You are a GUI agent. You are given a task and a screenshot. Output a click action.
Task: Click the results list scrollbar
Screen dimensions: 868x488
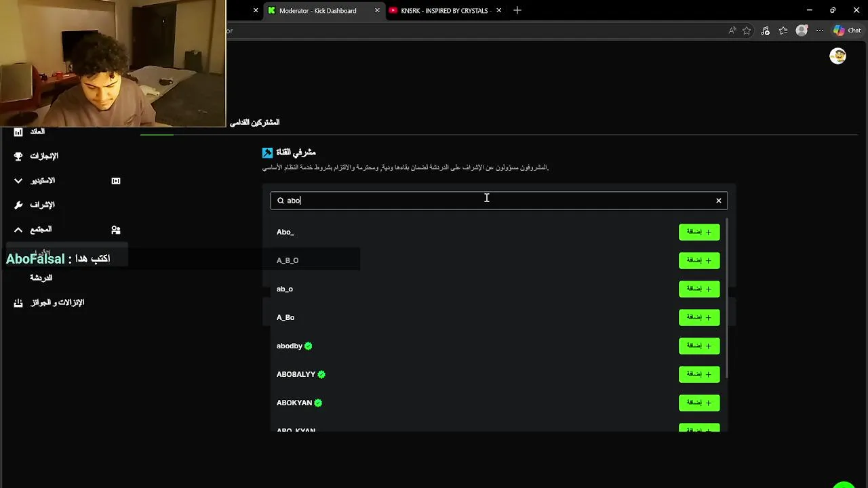[x=726, y=298]
